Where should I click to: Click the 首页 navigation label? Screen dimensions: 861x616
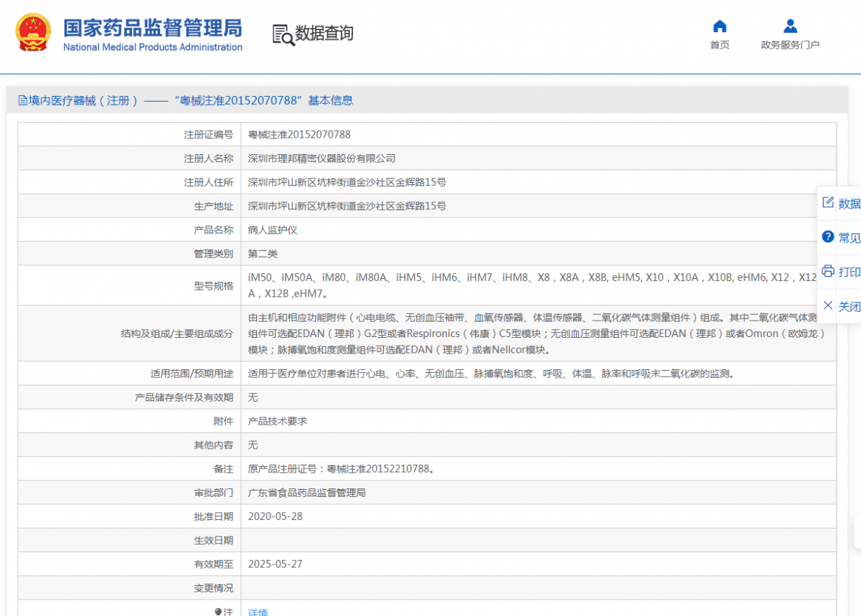[719, 43]
